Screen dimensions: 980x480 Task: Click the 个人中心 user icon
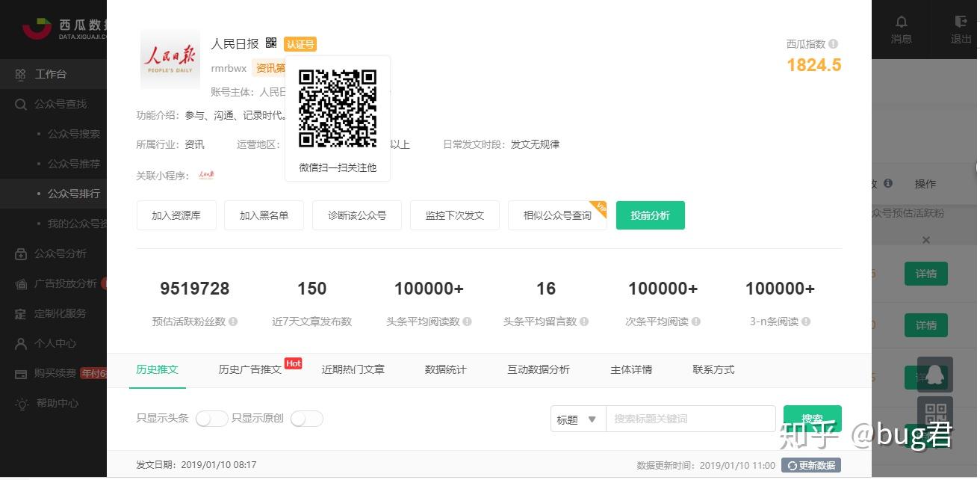pyautogui.click(x=21, y=343)
